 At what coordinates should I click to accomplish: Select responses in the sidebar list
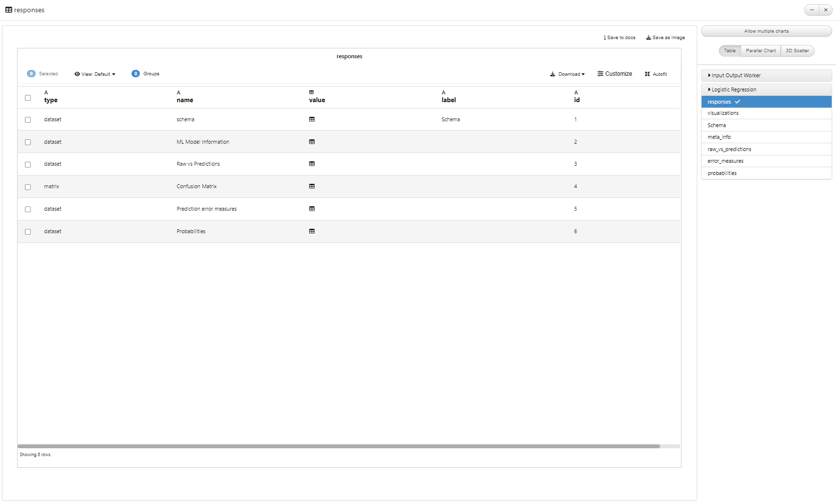tap(766, 102)
